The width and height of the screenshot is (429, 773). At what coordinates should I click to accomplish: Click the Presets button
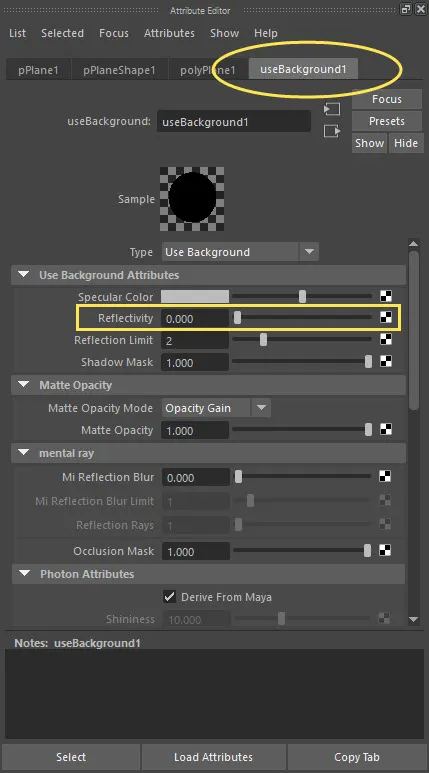click(387, 121)
